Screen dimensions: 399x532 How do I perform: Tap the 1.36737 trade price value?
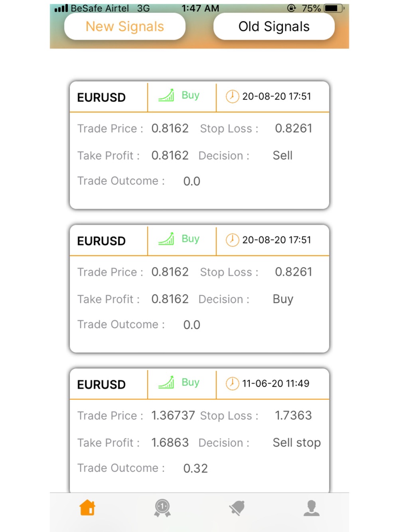[x=173, y=416]
